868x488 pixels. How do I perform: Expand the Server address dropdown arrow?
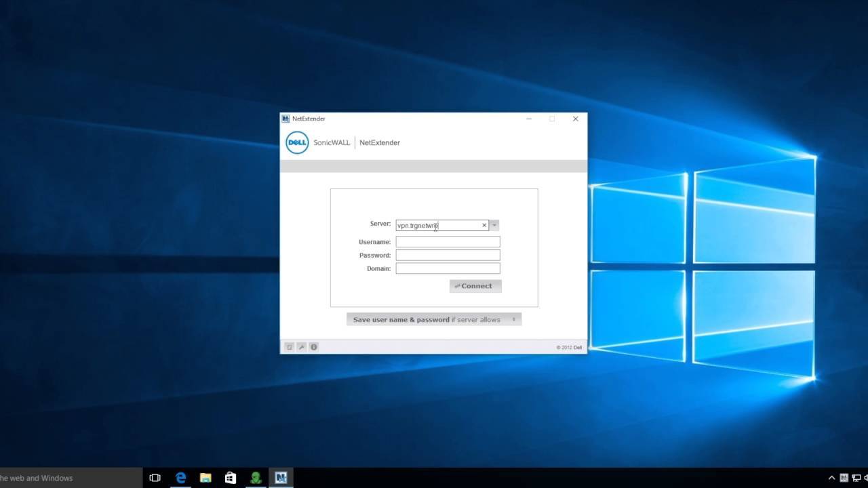pyautogui.click(x=494, y=226)
